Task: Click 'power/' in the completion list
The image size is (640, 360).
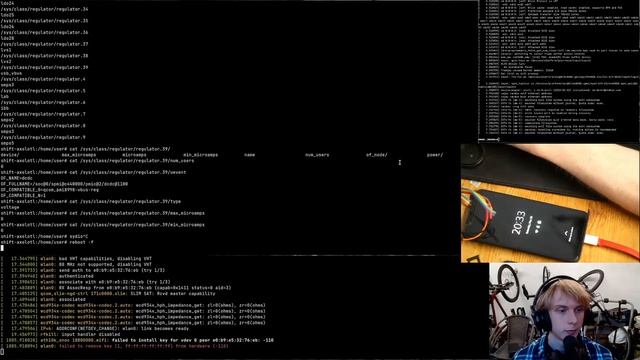Action: click(435, 155)
